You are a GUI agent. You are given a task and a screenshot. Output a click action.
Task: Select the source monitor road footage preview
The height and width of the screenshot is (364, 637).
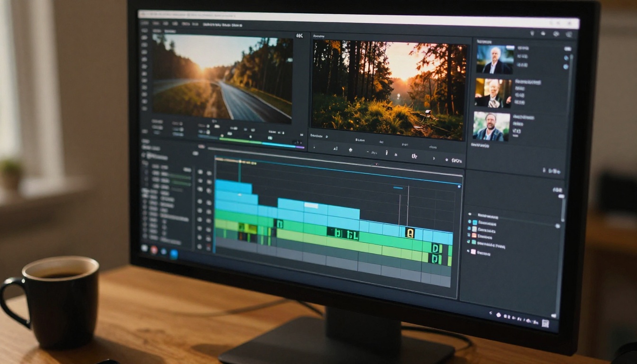[x=222, y=78]
